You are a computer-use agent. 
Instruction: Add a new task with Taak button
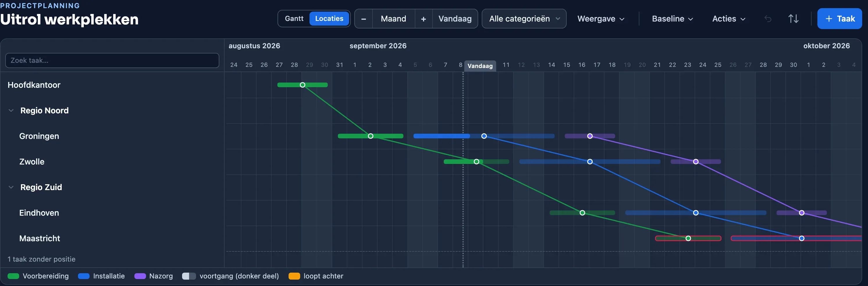coord(839,19)
